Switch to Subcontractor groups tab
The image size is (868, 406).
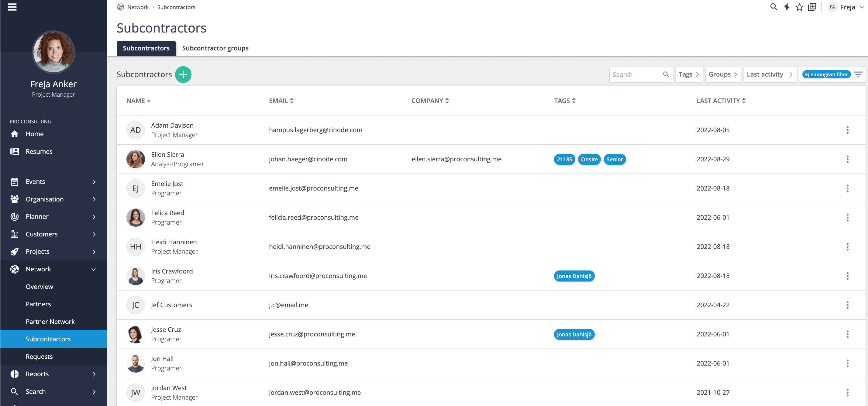pos(215,48)
